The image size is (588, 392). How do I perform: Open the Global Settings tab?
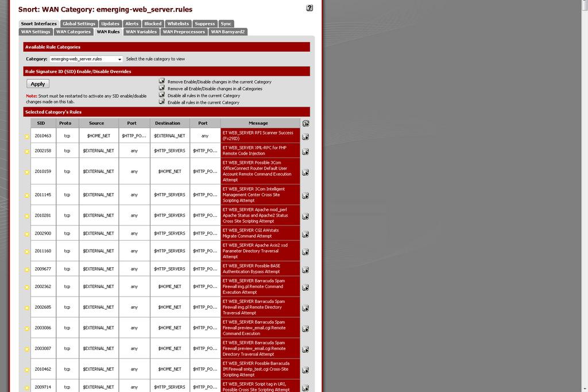[79, 24]
